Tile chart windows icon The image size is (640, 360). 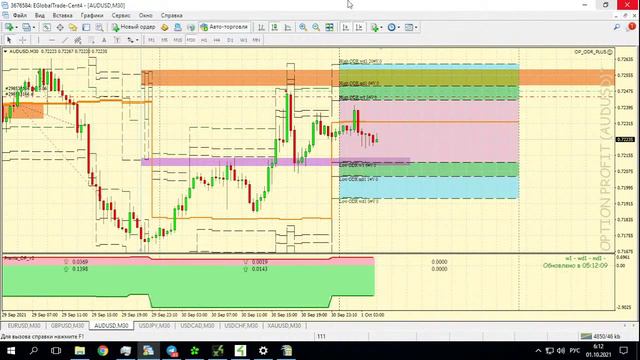click(x=329, y=27)
